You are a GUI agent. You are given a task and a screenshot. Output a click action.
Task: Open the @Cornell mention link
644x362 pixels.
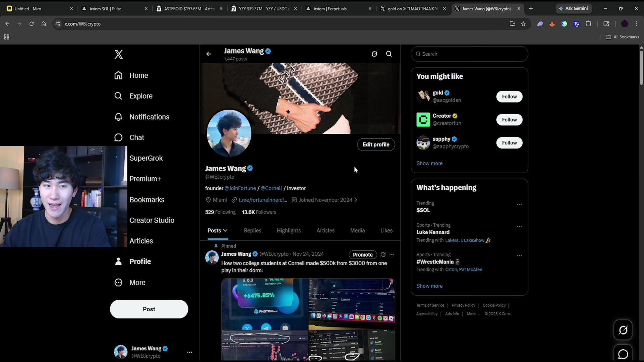[x=271, y=188]
